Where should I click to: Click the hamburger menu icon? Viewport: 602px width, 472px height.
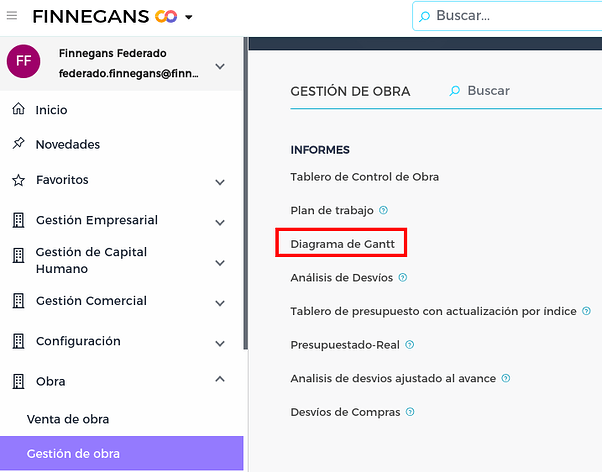(x=12, y=17)
